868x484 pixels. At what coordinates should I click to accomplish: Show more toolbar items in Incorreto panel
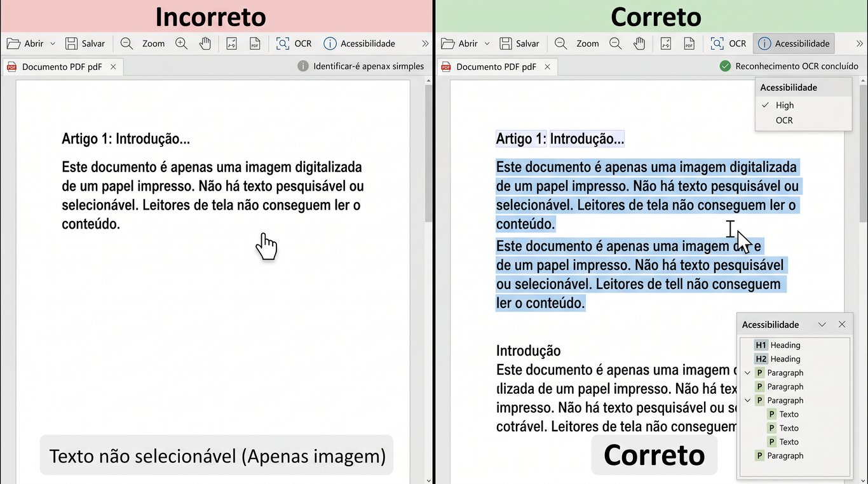(x=425, y=44)
